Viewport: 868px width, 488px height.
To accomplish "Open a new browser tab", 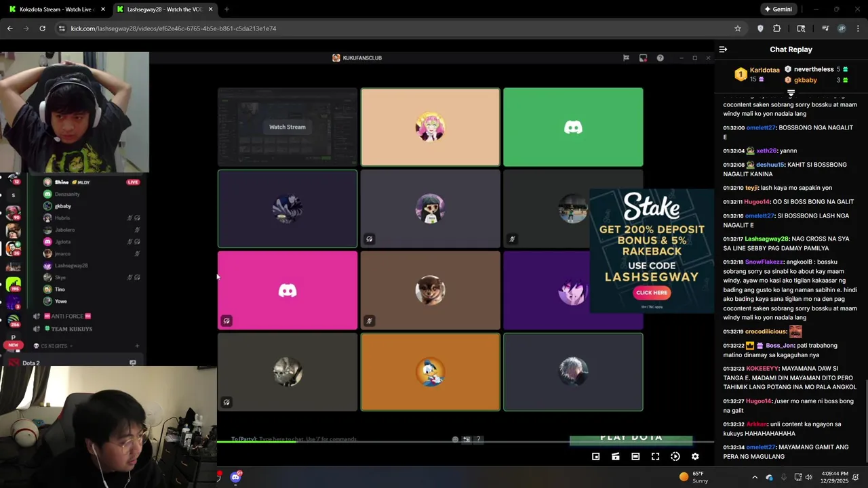I will pyautogui.click(x=226, y=9).
